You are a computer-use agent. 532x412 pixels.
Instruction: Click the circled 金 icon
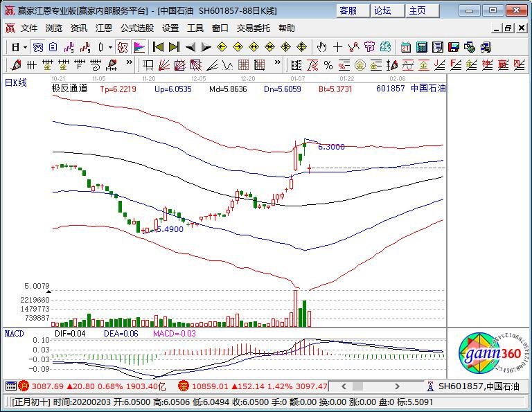[x=360, y=65]
